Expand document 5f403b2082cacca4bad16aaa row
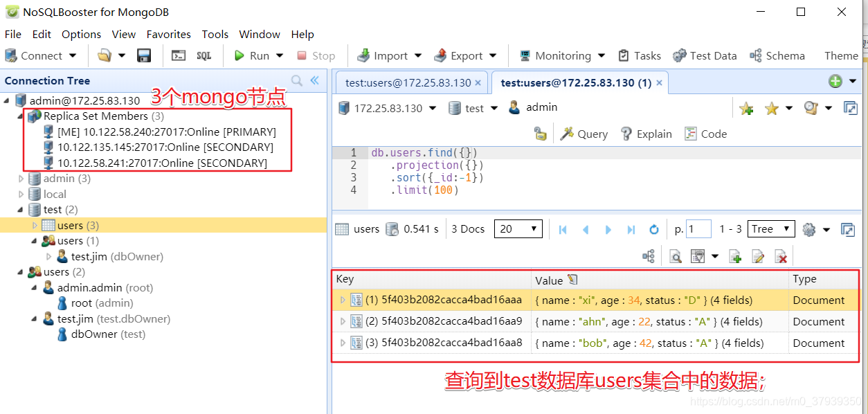The width and height of the screenshot is (868, 414). coord(342,300)
